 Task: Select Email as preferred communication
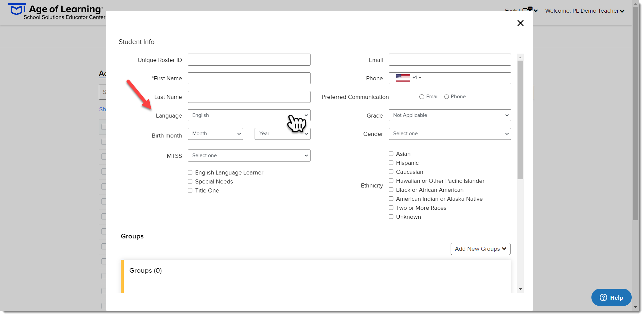(x=422, y=97)
